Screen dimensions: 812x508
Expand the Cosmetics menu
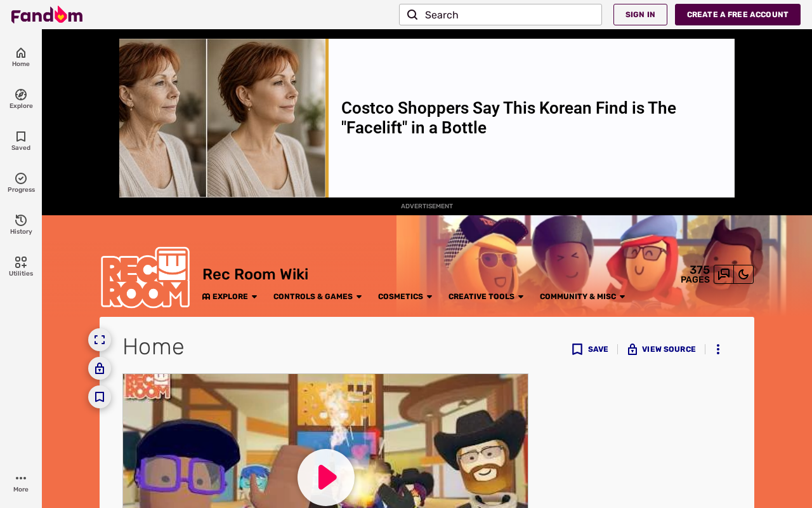coord(405,297)
